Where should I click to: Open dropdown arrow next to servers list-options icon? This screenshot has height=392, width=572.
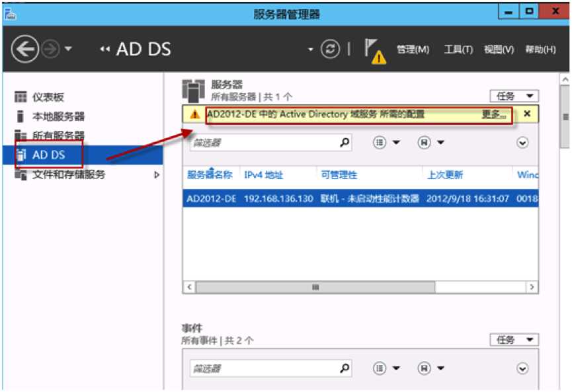pyautogui.click(x=396, y=142)
